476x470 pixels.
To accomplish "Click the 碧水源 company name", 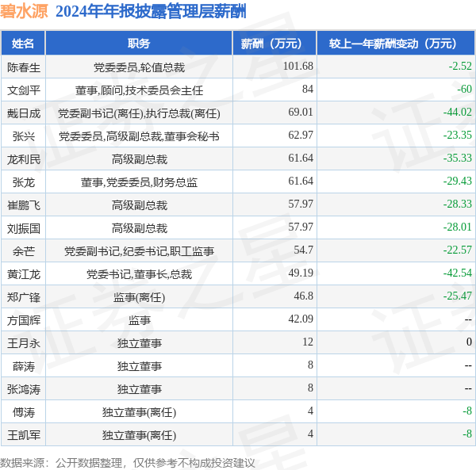I will (x=24, y=12).
